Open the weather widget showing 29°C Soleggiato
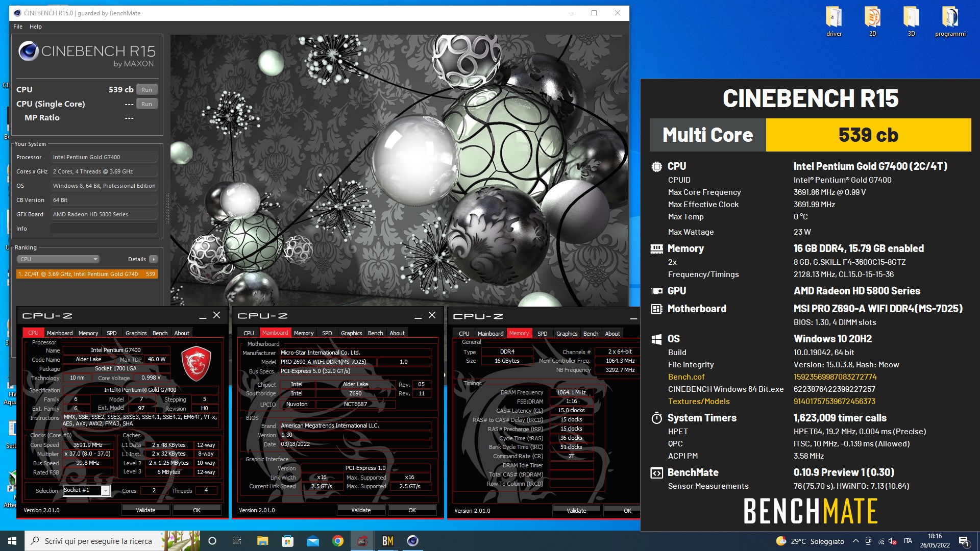The height and width of the screenshot is (551, 980). point(810,541)
